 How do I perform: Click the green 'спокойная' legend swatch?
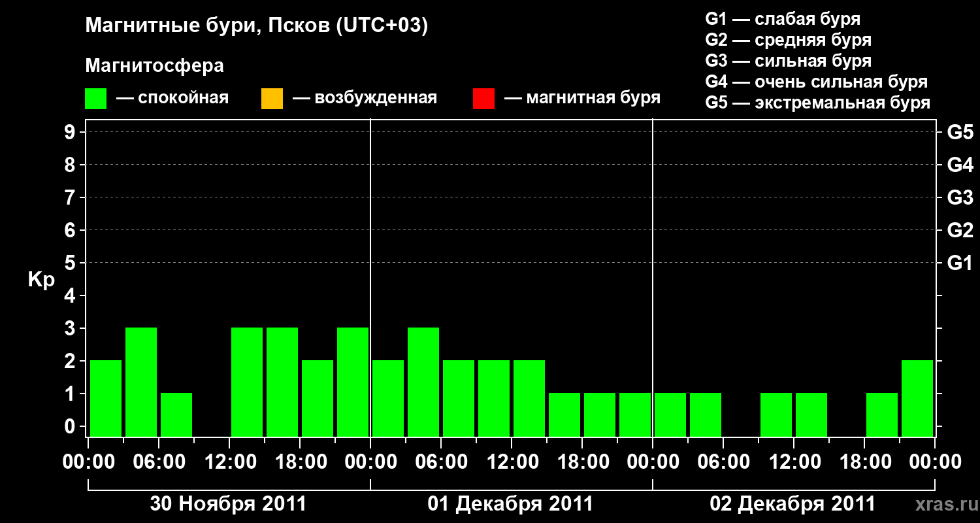tap(96, 99)
